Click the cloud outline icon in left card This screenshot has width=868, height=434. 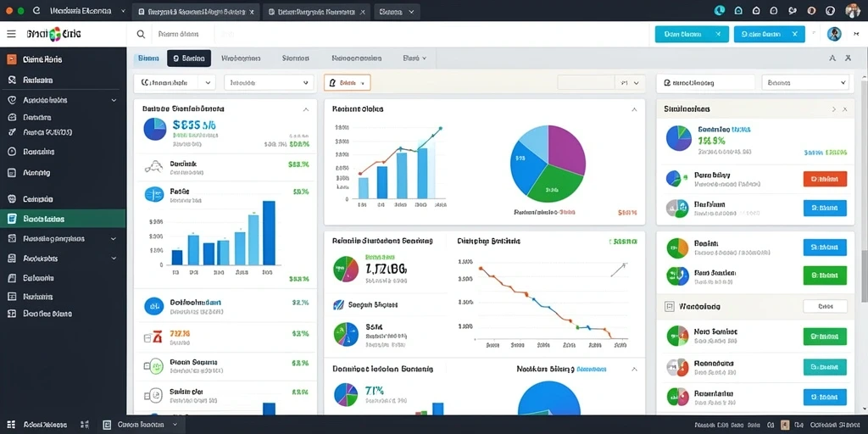click(153, 167)
